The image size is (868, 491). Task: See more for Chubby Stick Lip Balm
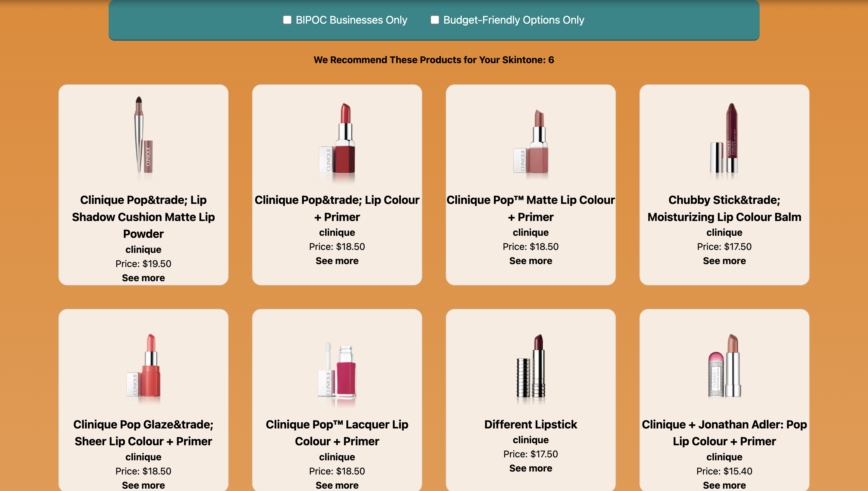[724, 261]
